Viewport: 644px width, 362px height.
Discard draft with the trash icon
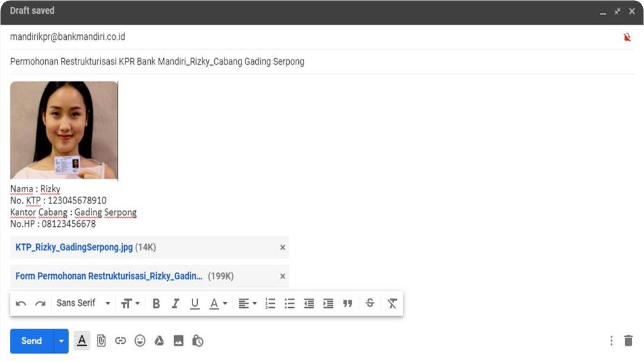click(x=628, y=341)
